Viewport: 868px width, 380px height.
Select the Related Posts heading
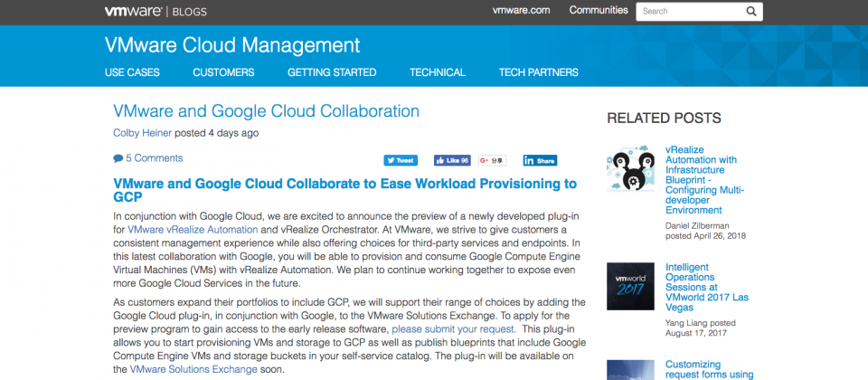coord(664,118)
